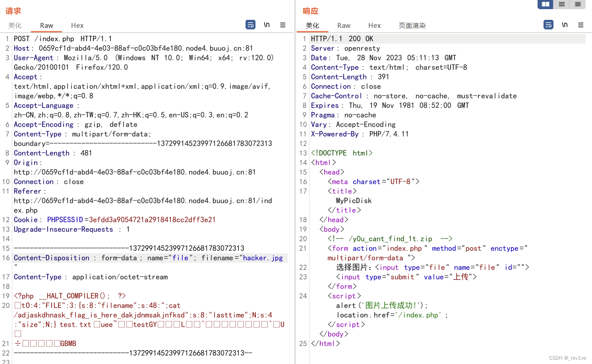Switch to response 美化 tab
Viewport: 592px width, 364px height.
click(x=312, y=25)
